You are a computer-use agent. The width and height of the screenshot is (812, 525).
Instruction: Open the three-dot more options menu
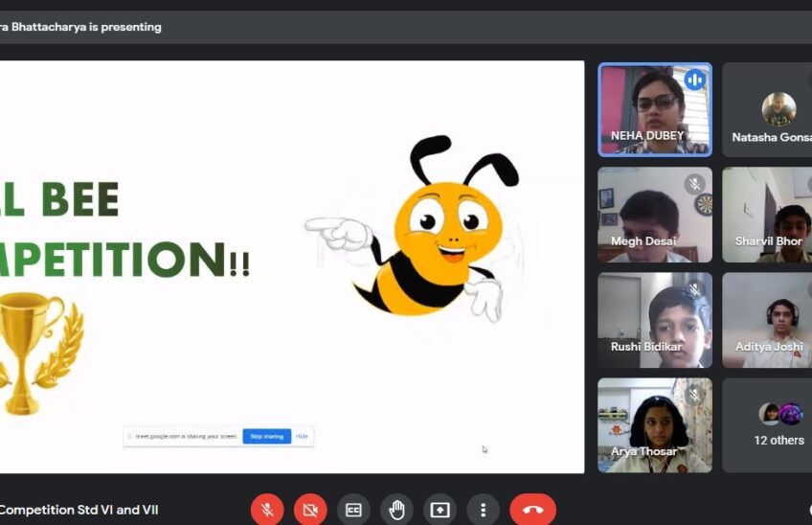484,510
